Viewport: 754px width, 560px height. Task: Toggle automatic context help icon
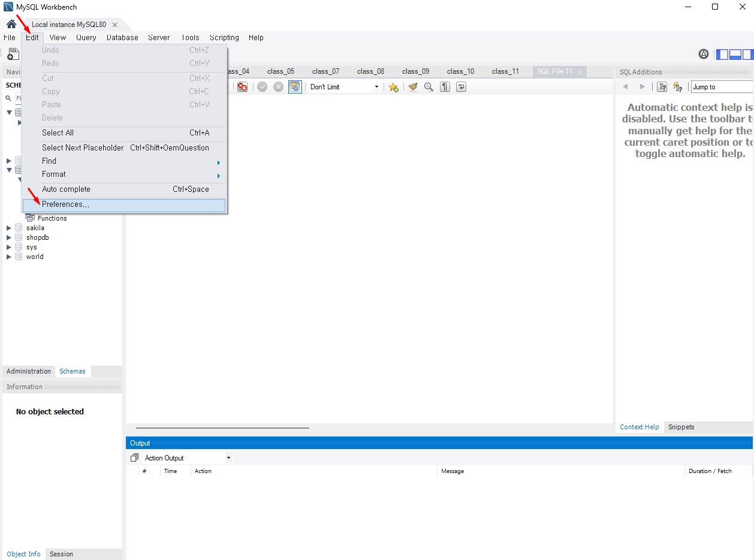point(678,87)
